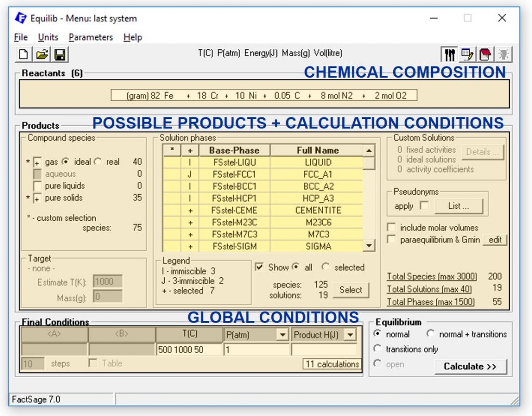
Task: Select ideal gas radio button
Action: pyautogui.click(x=65, y=162)
